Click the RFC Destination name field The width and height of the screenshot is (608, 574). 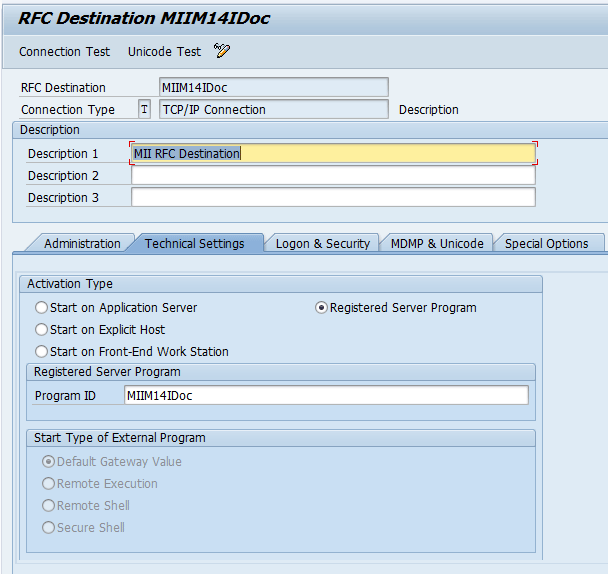(x=273, y=88)
